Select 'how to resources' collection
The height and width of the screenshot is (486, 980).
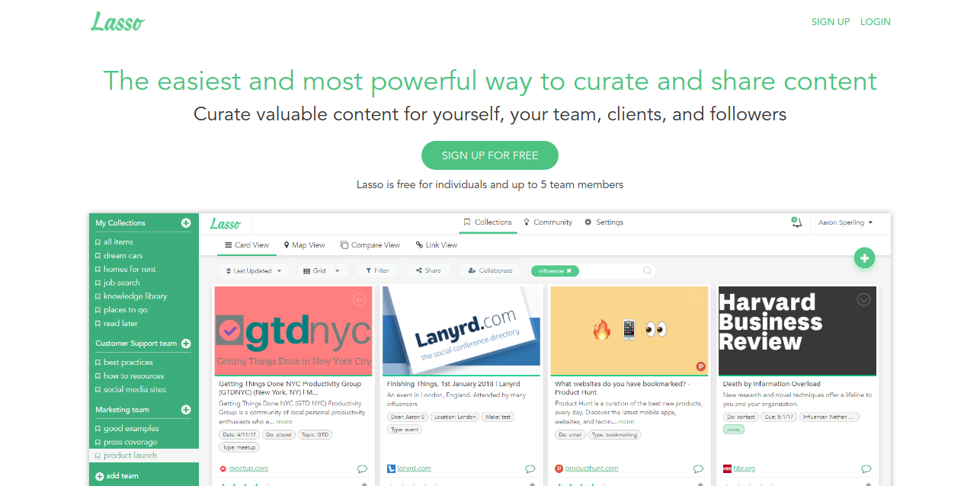[133, 376]
